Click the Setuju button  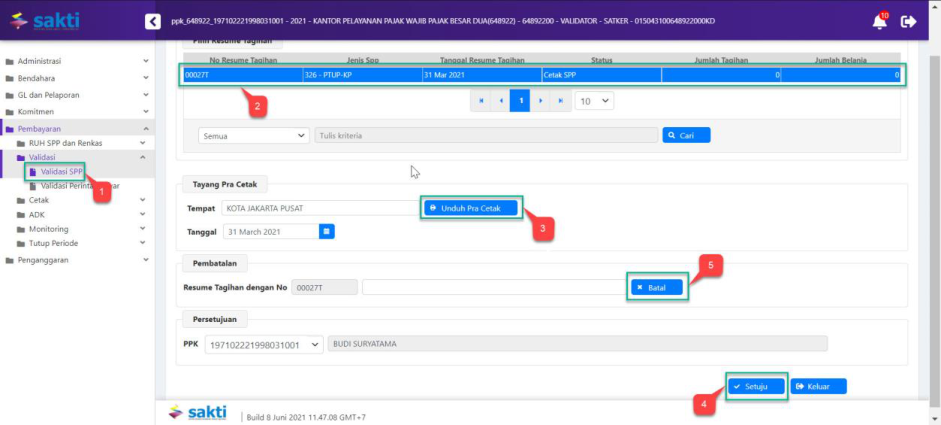coord(756,386)
